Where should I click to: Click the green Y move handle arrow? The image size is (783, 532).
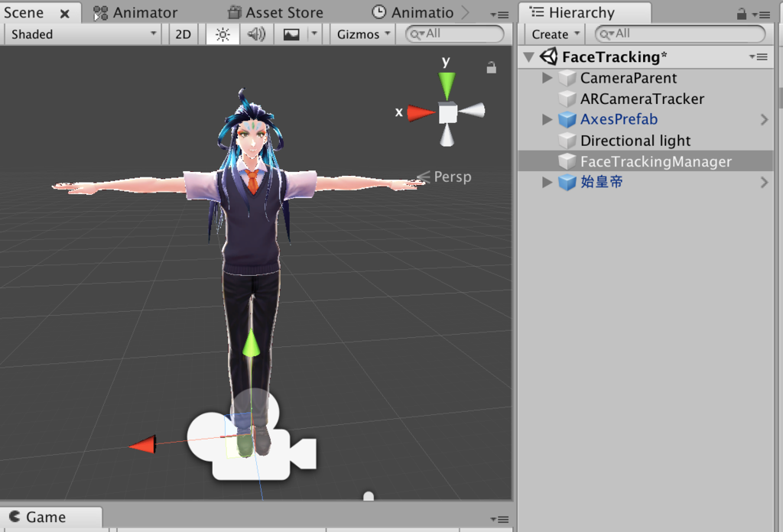pyautogui.click(x=251, y=344)
